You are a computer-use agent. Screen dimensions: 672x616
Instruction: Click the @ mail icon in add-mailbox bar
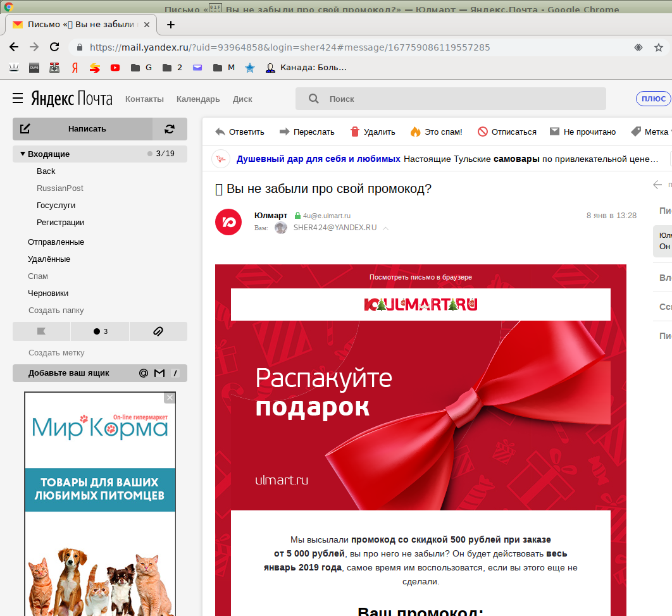tap(144, 373)
